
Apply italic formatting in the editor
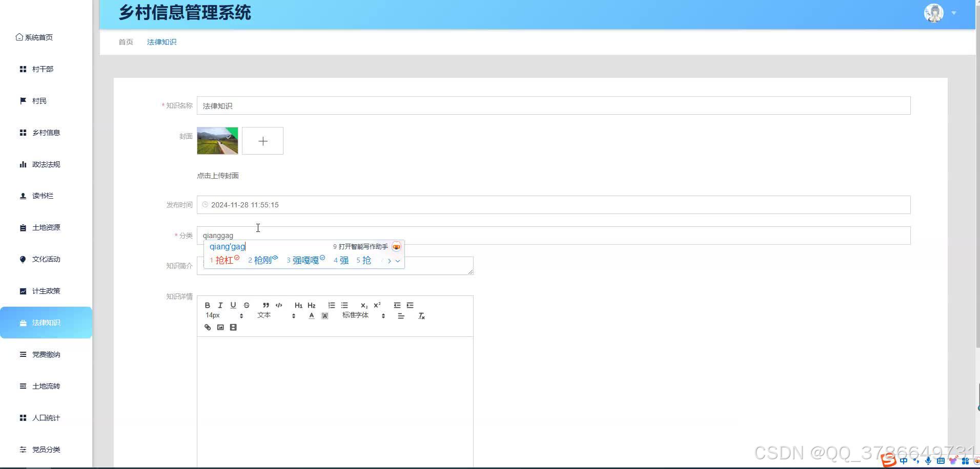pyautogui.click(x=220, y=305)
